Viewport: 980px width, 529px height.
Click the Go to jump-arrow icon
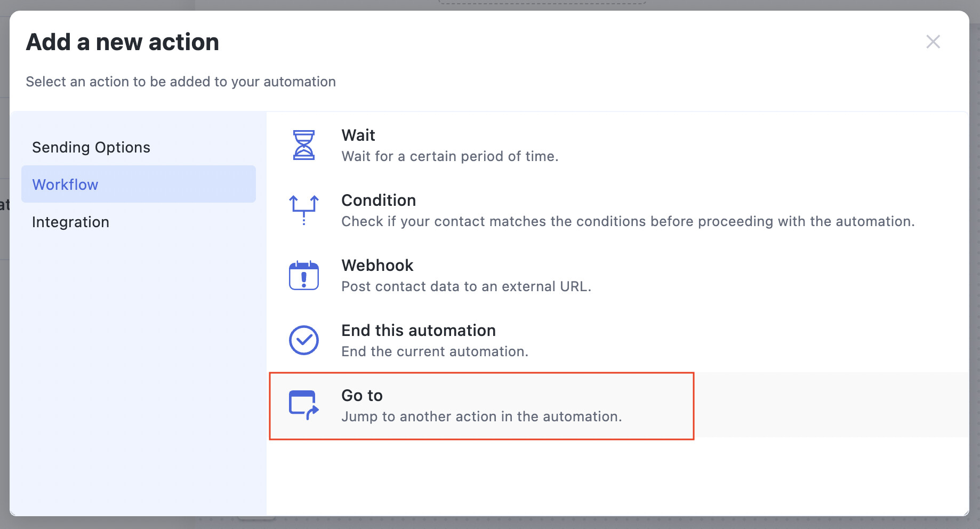coord(304,405)
